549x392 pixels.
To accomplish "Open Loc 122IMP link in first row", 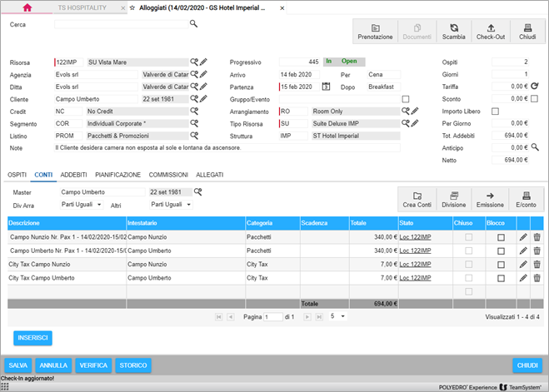I will point(415,237).
